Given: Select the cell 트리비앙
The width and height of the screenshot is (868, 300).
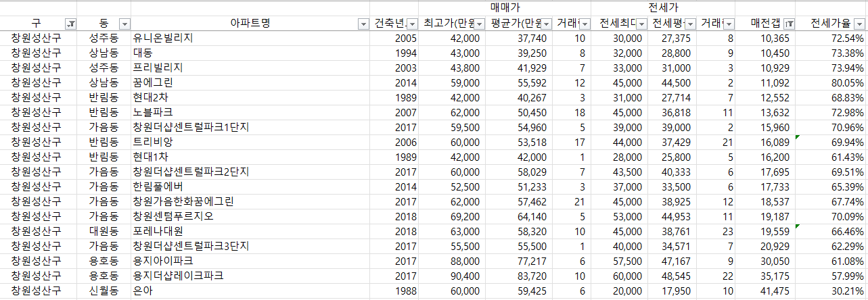Looking at the screenshot, I should pyautogui.click(x=250, y=141).
